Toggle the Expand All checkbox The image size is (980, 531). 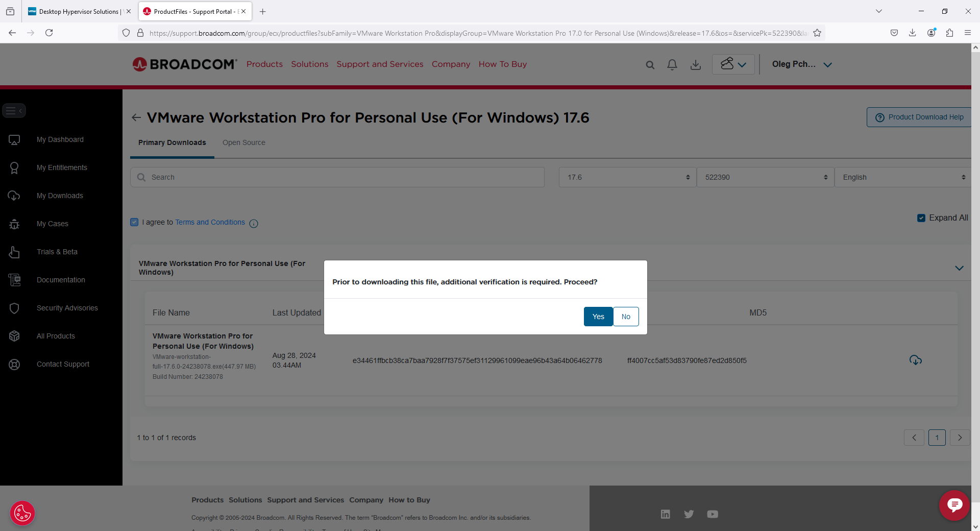coord(921,218)
